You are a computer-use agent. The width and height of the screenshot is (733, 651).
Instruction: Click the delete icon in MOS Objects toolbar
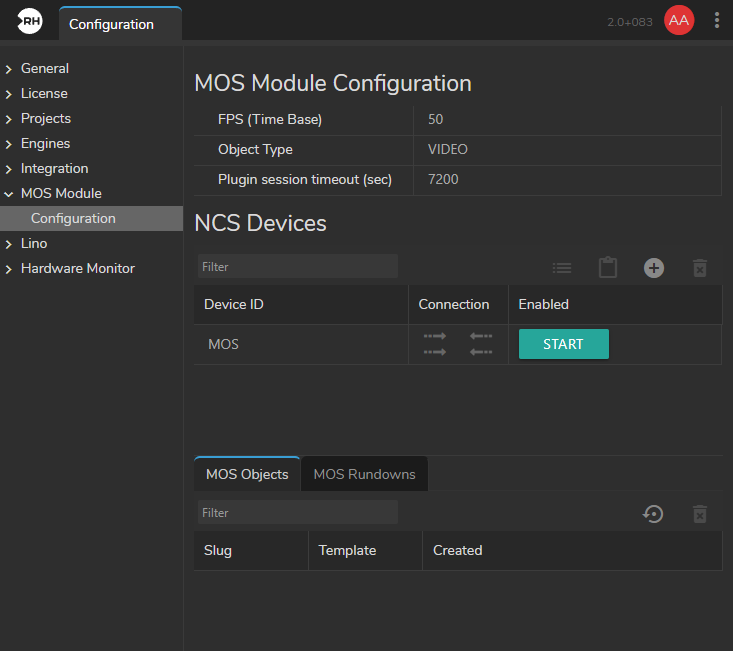pyautogui.click(x=700, y=514)
